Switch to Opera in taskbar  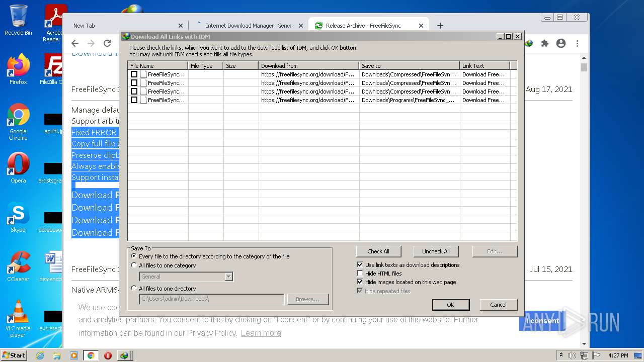pyautogui.click(x=108, y=355)
